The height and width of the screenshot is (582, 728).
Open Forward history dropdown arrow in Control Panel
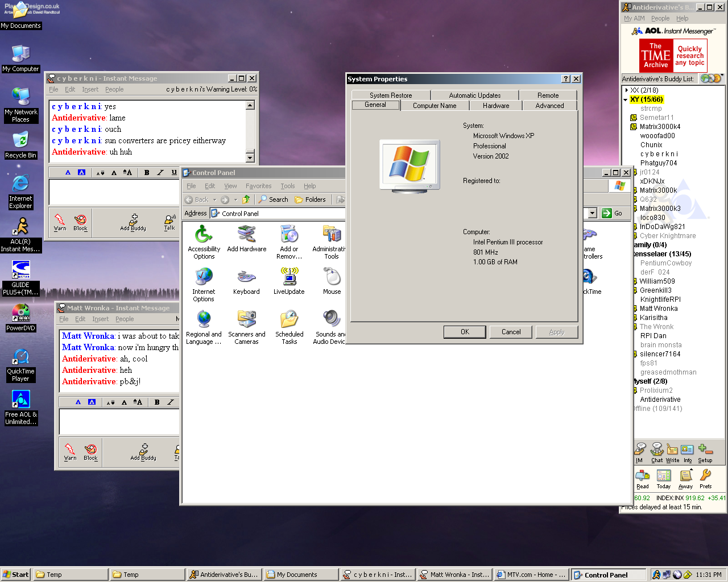(235, 199)
